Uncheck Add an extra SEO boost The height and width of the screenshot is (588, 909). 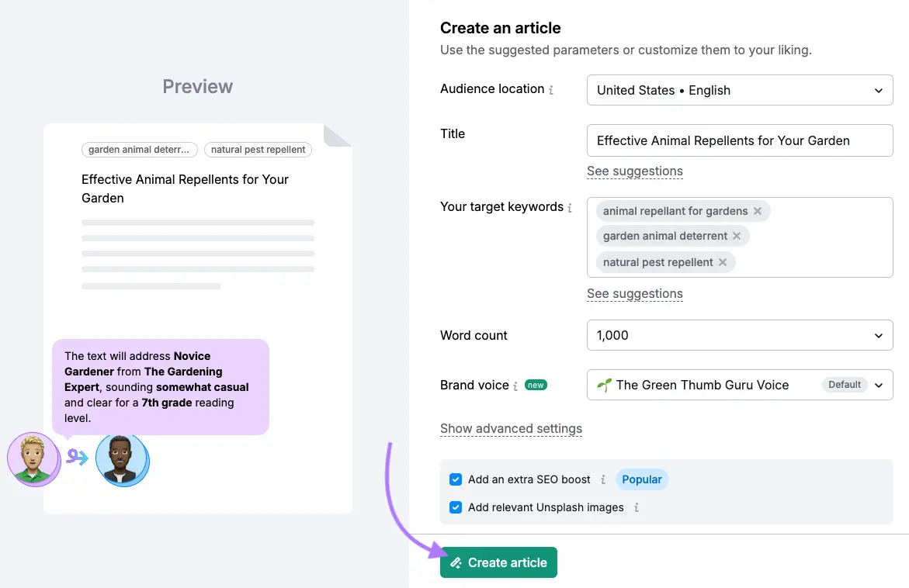pyautogui.click(x=456, y=479)
